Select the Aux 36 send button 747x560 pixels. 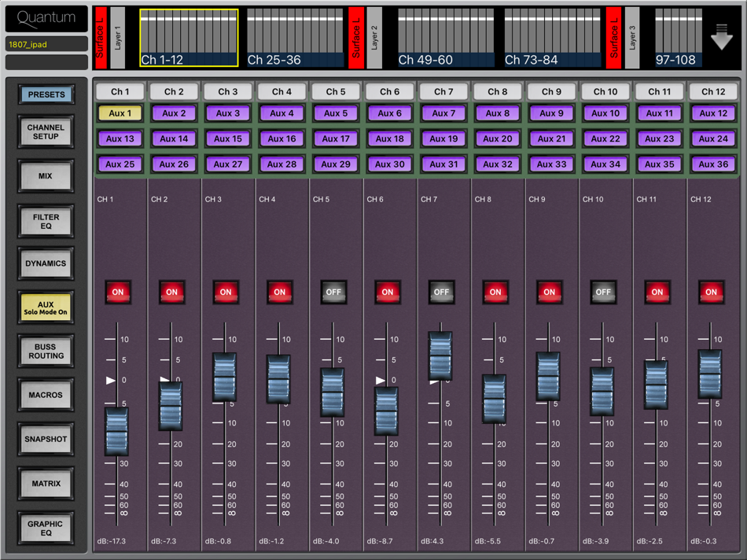[x=713, y=164]
